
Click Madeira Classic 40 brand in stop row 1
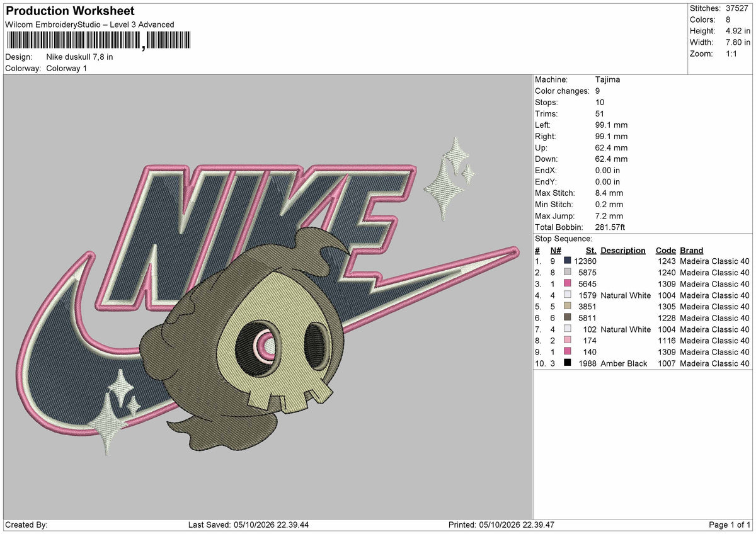point(714,261)
